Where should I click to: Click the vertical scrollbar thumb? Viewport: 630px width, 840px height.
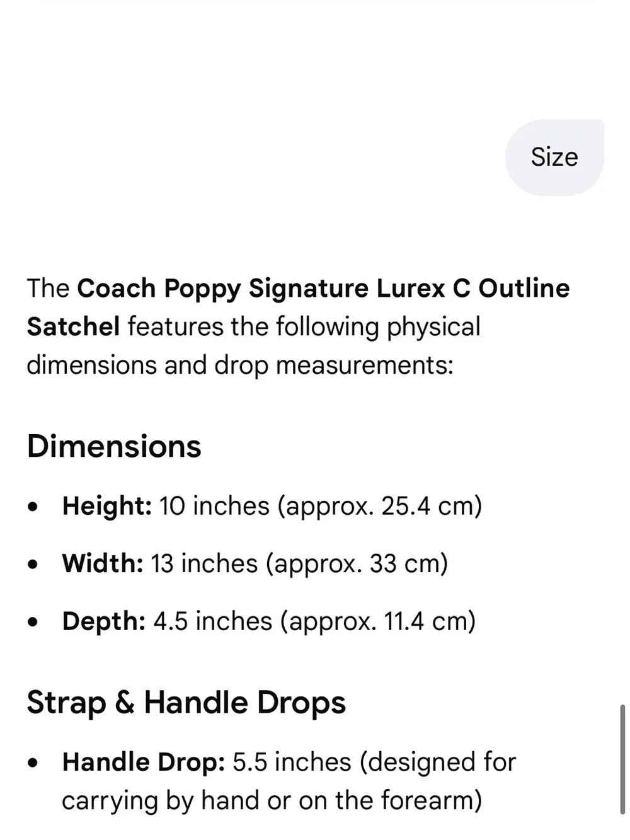coord(622,759)
